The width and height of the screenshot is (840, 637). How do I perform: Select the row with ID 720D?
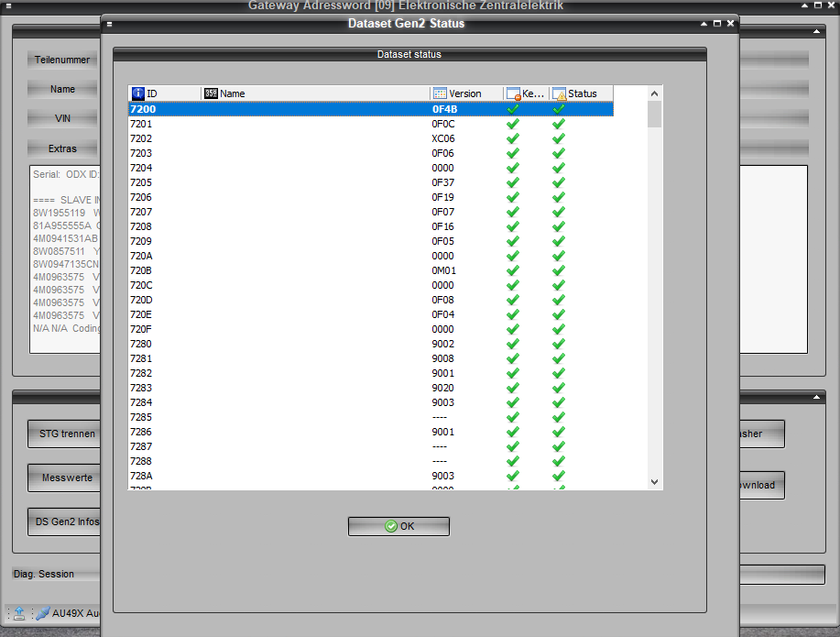[x=371, y=300]
